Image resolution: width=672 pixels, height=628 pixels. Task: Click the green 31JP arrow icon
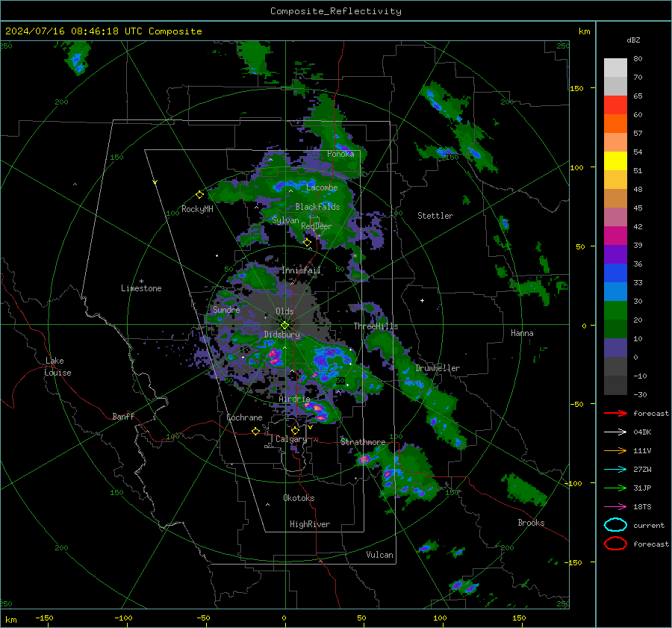click(x=615, y=488)
